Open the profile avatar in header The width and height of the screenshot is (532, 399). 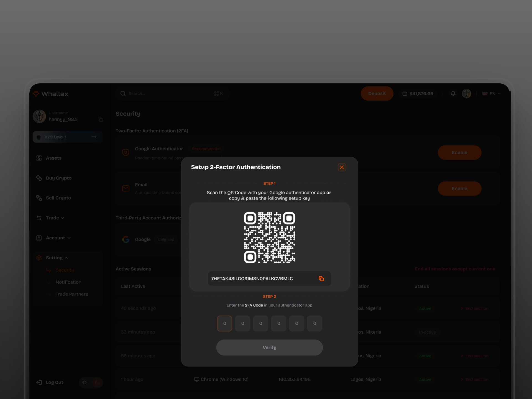click(x=466, y=94)
